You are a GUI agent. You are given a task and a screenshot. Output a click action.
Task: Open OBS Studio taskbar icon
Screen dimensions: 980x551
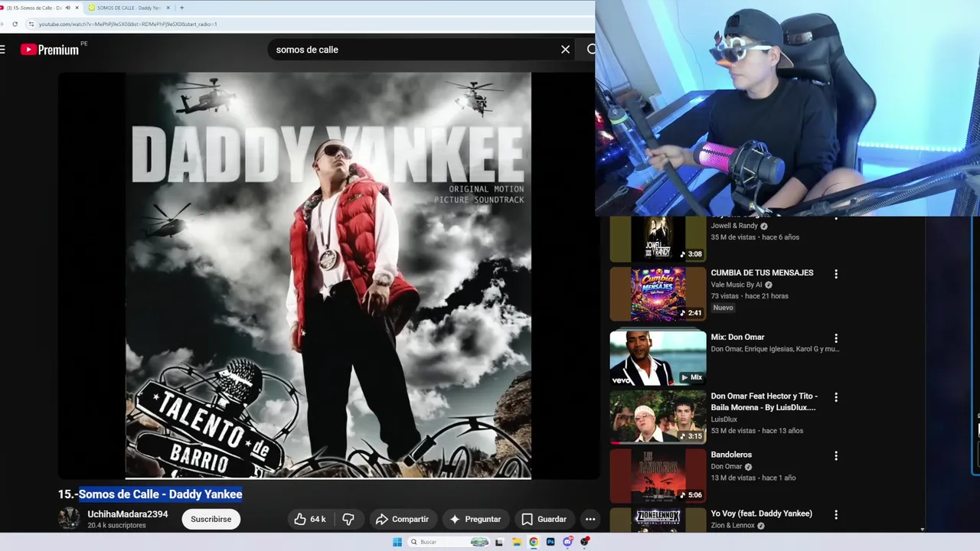pyautogui.click(x=585, y=542)
